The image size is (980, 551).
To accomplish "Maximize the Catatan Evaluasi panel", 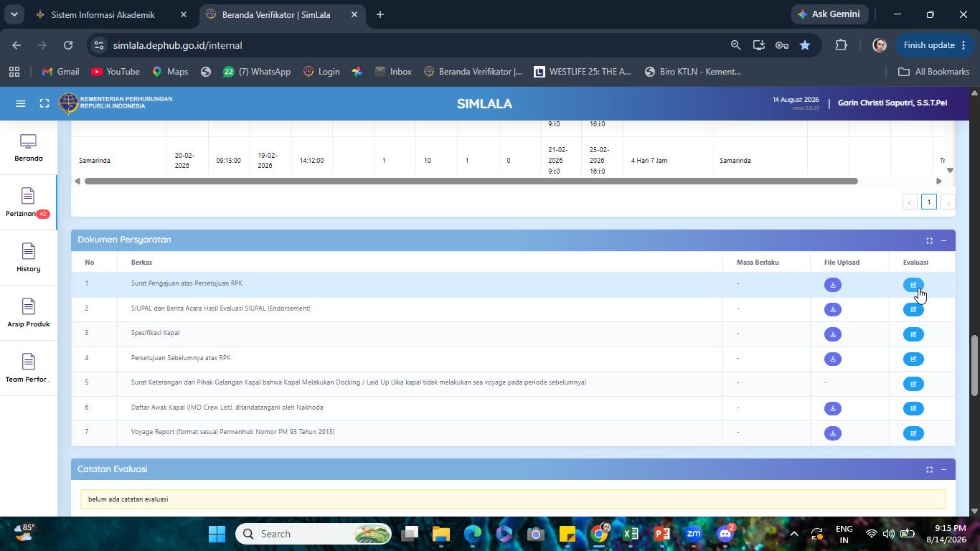I will [929, 469].
